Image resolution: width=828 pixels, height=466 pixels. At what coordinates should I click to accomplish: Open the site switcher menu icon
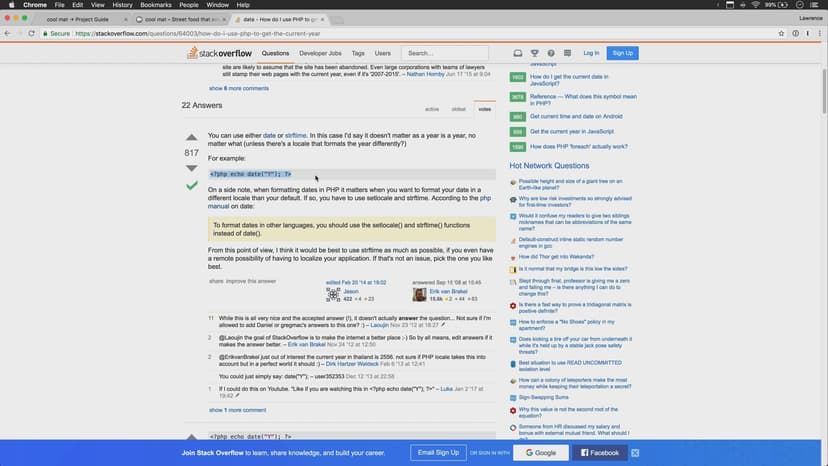pos(566,53)
